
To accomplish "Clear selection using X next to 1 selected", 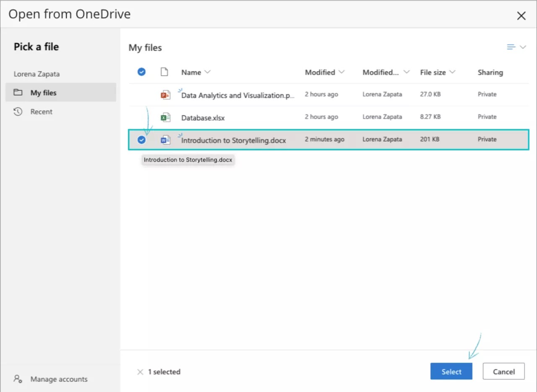I will point(141,371).
